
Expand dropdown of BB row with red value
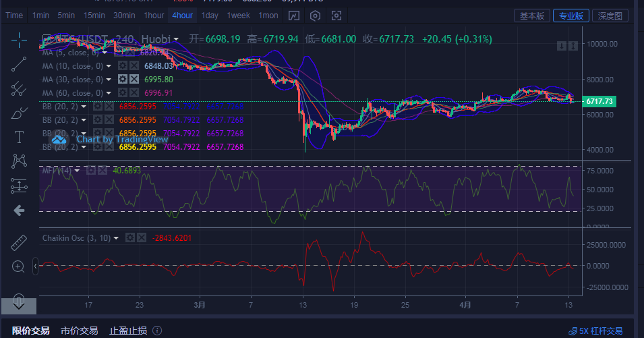(84, 107)
